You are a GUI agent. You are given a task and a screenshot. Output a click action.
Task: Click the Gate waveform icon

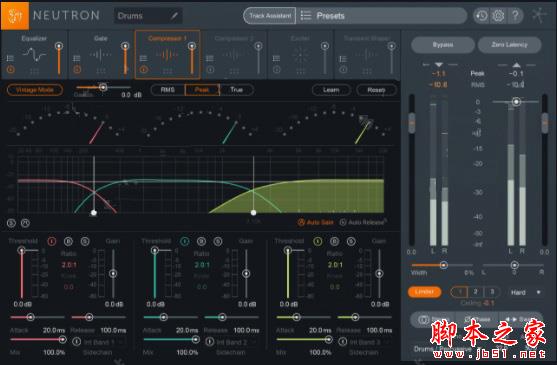(101, 55)
